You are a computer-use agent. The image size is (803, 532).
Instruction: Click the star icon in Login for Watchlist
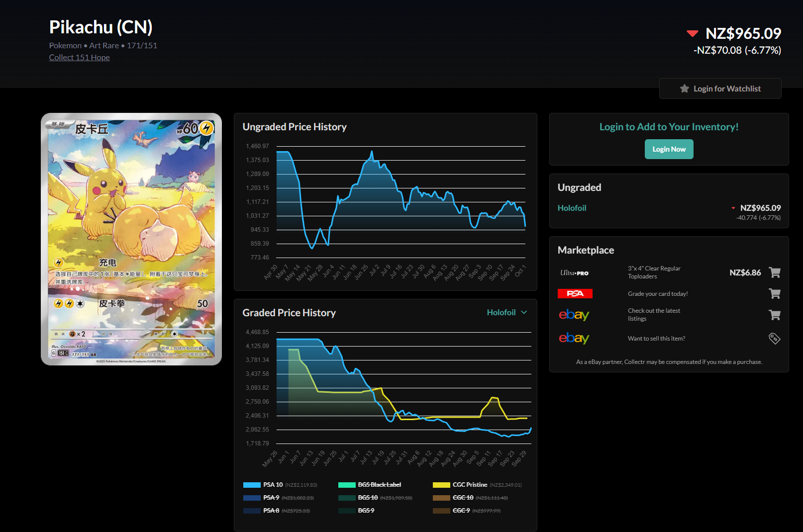685,89
